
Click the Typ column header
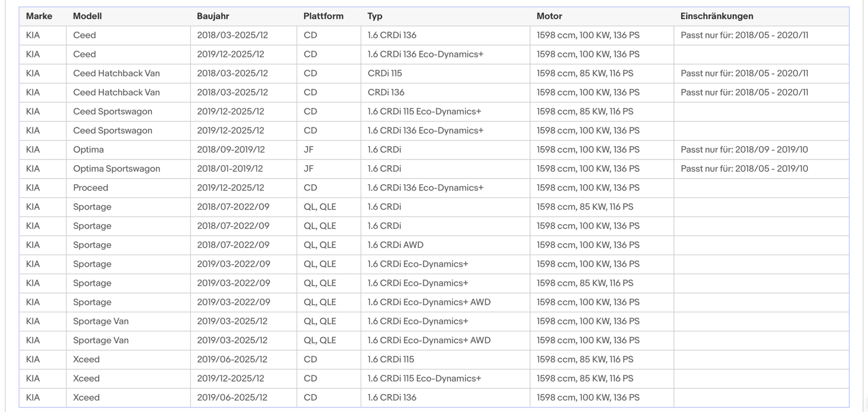point(375,16)
